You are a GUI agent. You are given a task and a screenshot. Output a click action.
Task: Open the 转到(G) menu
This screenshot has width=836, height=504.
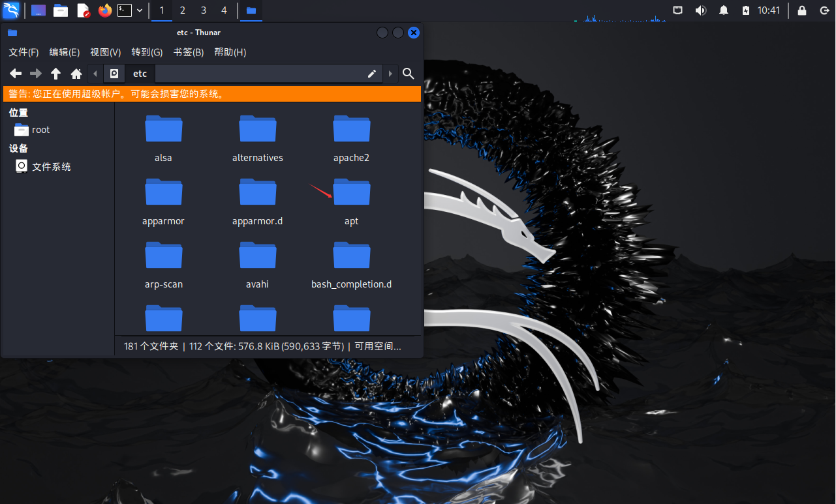147,52
